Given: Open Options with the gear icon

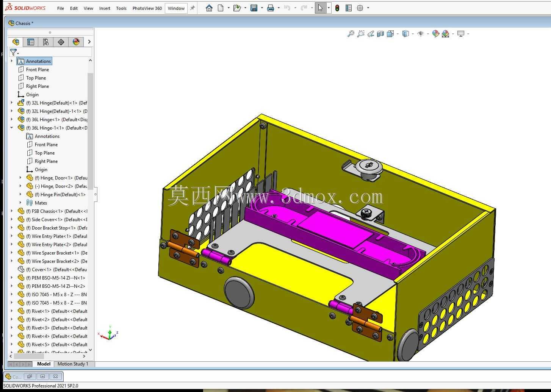Looking at the screenshot, I should coord(360,8).
